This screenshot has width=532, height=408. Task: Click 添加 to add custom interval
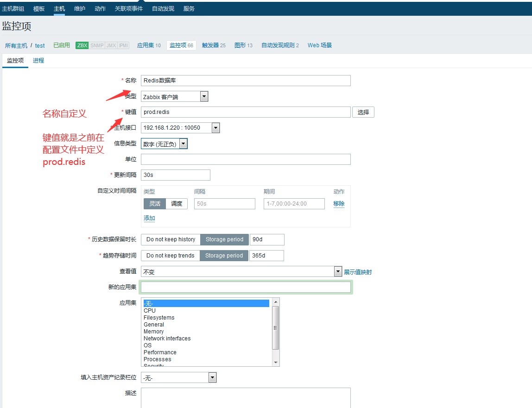click(x=149, y=218)
